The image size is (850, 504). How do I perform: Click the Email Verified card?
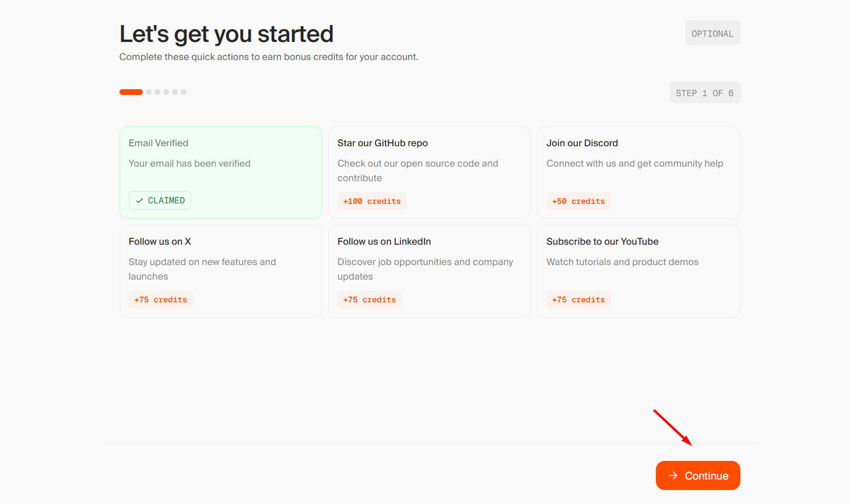[x=221, y=172]
